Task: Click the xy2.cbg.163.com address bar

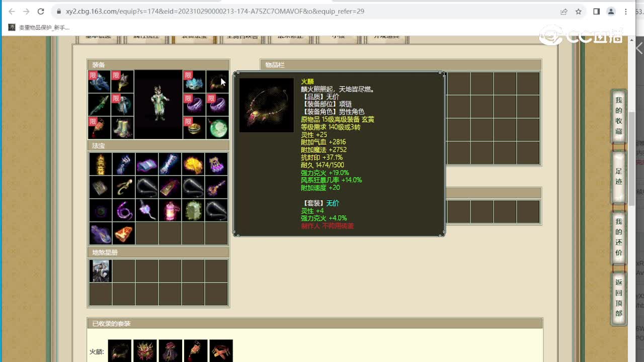Action: point(302,11)
